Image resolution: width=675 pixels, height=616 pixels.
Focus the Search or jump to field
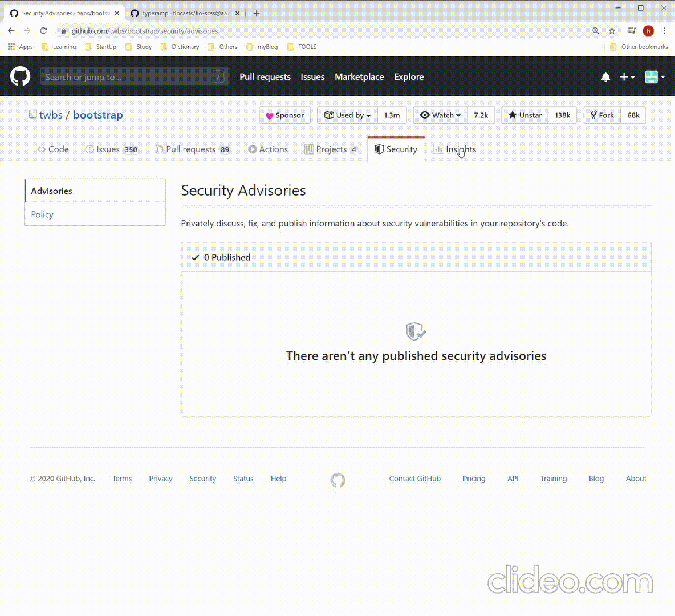(135, 76)
